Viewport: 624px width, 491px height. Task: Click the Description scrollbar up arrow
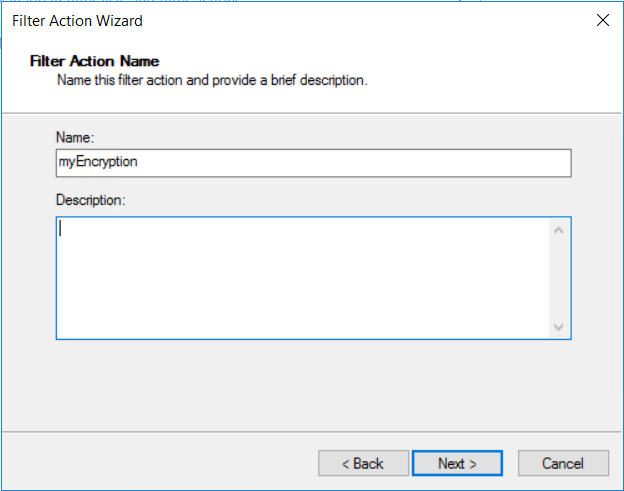558,231
